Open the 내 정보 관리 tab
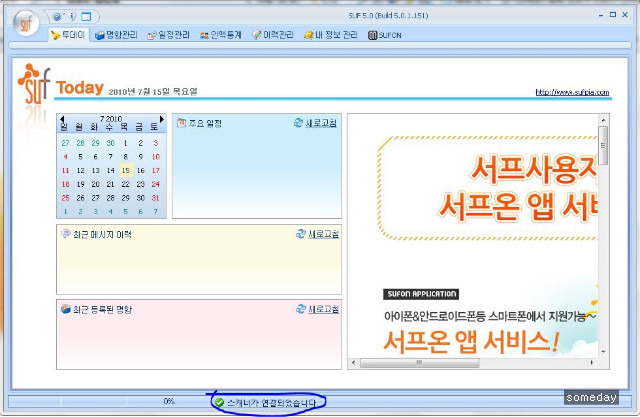The image size is (640, 417). [x=330, y=35]
